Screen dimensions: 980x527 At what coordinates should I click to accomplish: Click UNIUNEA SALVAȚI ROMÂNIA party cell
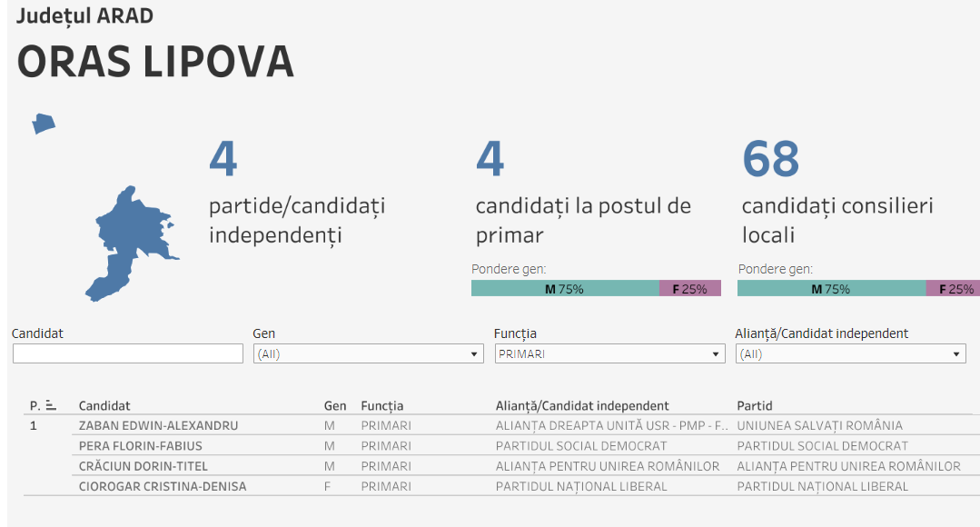click(x=819, y=425)
